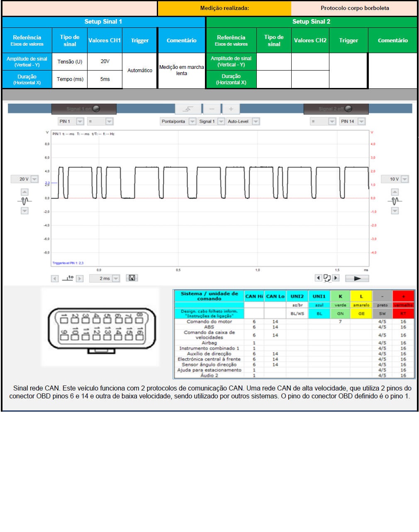The width and height of the screenshot is (419, 532).
Task: Move time offset left arrow
Action: (x=55, y=278)
